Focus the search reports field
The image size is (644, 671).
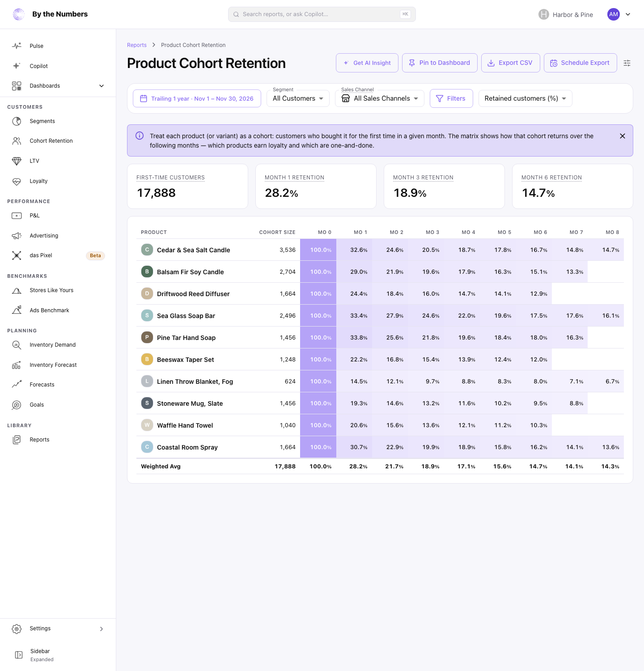(322, 14)
